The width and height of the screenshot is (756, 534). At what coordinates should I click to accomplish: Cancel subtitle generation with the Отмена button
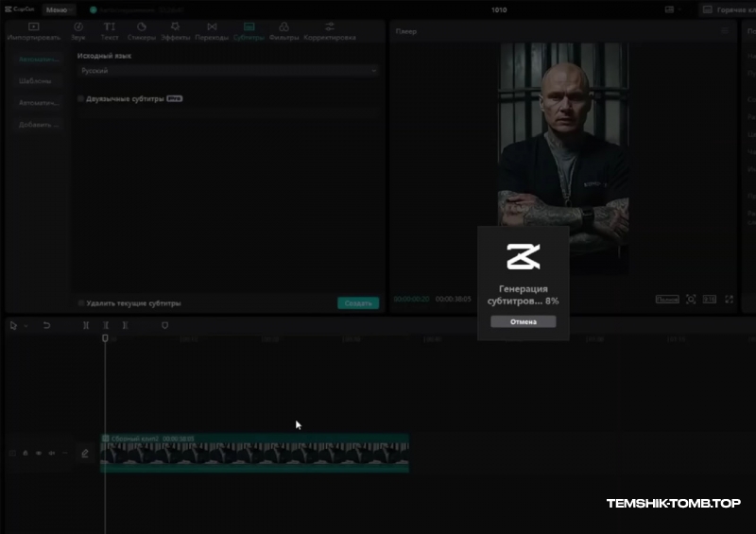tap(524, 321)
